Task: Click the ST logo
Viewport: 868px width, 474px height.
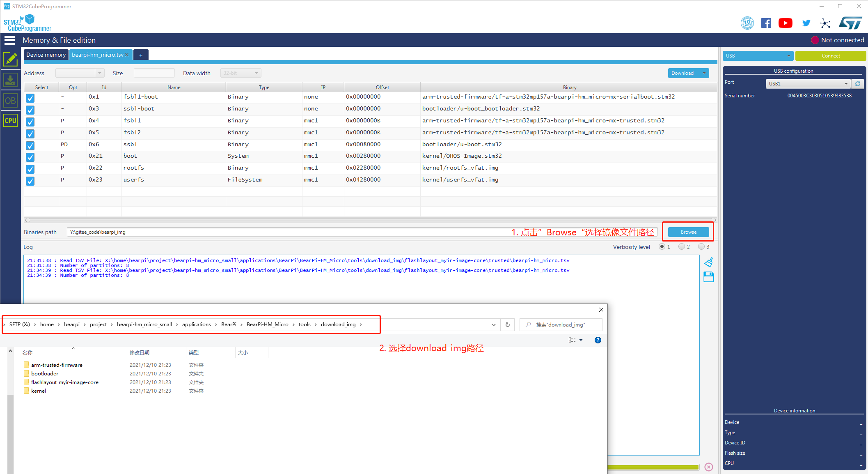Action: click(x=851, y=23)
